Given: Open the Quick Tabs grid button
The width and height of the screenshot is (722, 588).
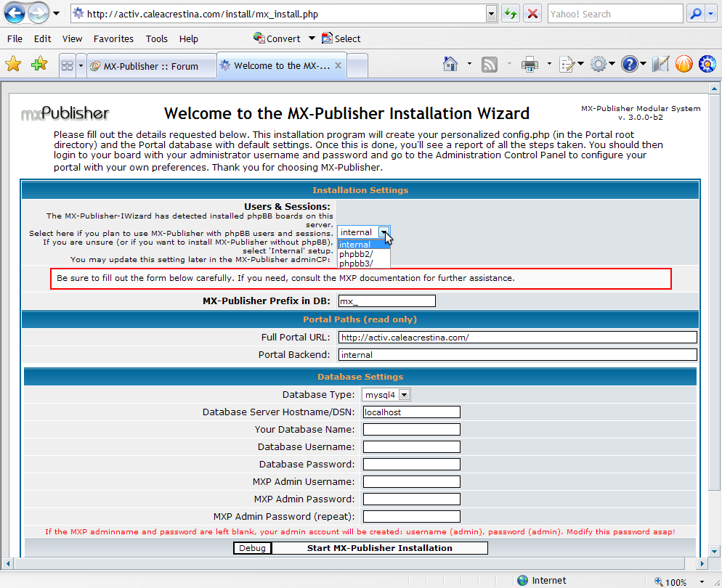Looking at the screenshot, I should point(67,66).
